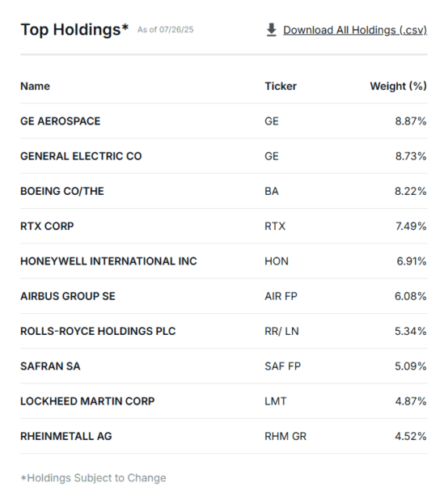Viewport: 444px width, 504px height.
Task: Click the 8.87% weight value
Action: 411,121
